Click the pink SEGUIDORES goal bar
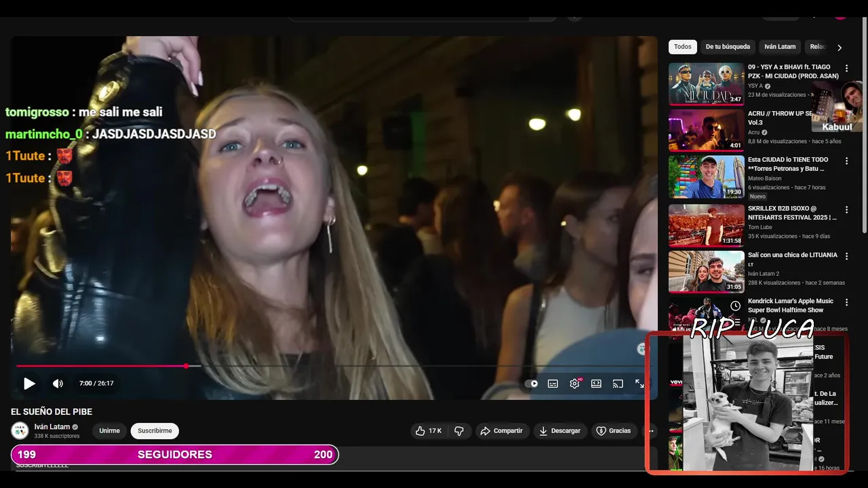This screenshot has height=488, width=868. 175,455
